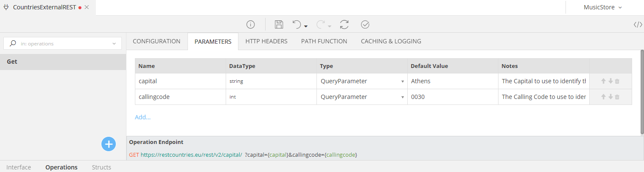Screen dimensions: 644x172
Task: Move the callingcode parameter up
Action: click(x=603, y=97)
